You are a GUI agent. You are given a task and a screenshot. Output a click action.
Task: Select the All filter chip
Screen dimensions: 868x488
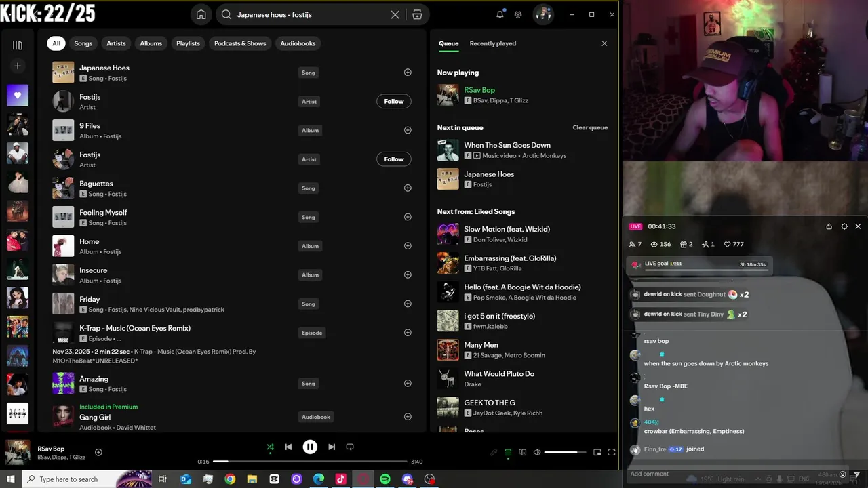pyautogui.click(x=56, y=43)
